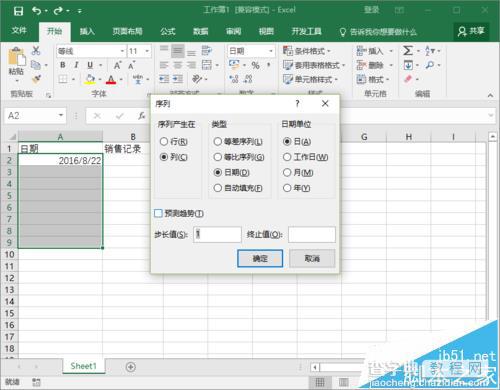Select the 等比序列(G) growth type option
Image resolution: width=500 pixels, height=390 pixels.
click(239, 157)
